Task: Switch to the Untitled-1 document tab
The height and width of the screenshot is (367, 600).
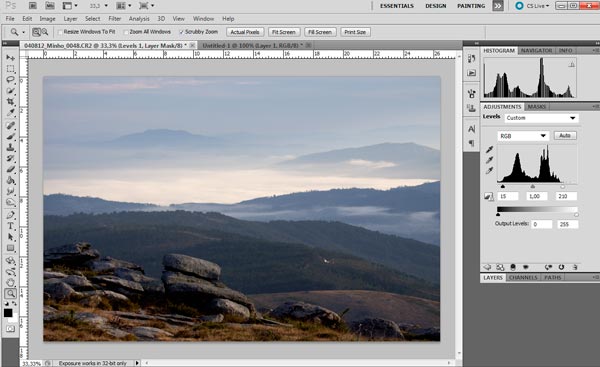Action: coord(253,45)
